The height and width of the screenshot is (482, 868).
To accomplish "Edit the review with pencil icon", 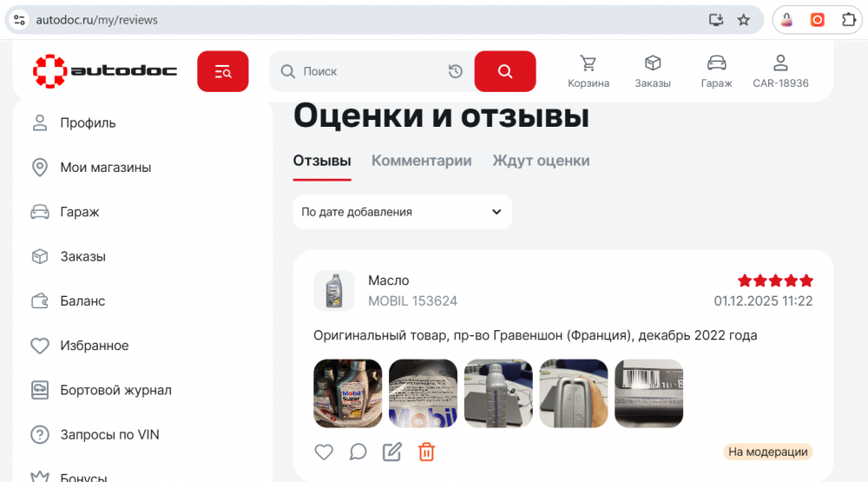I will [392, 452].
